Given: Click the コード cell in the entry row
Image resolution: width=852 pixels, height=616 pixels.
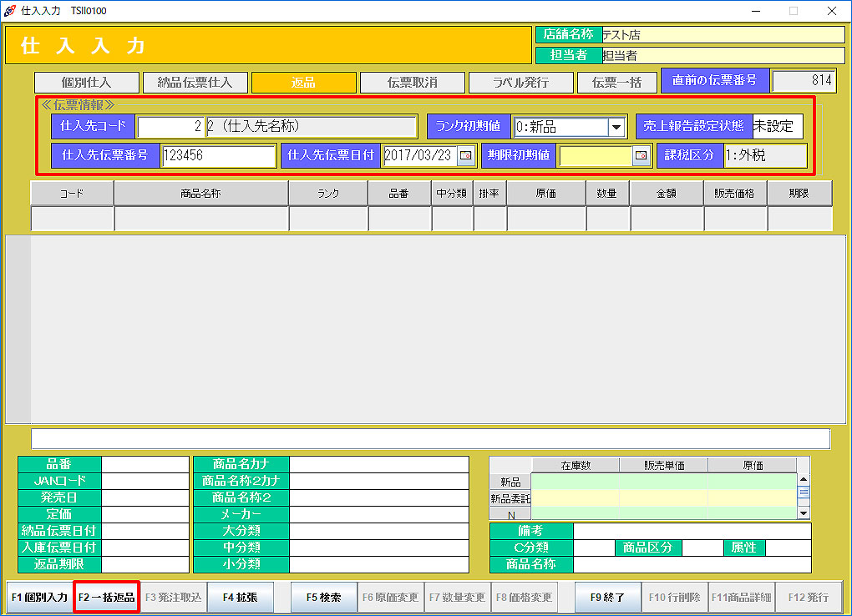Looking at the screenshot, I should pos(72,219).
